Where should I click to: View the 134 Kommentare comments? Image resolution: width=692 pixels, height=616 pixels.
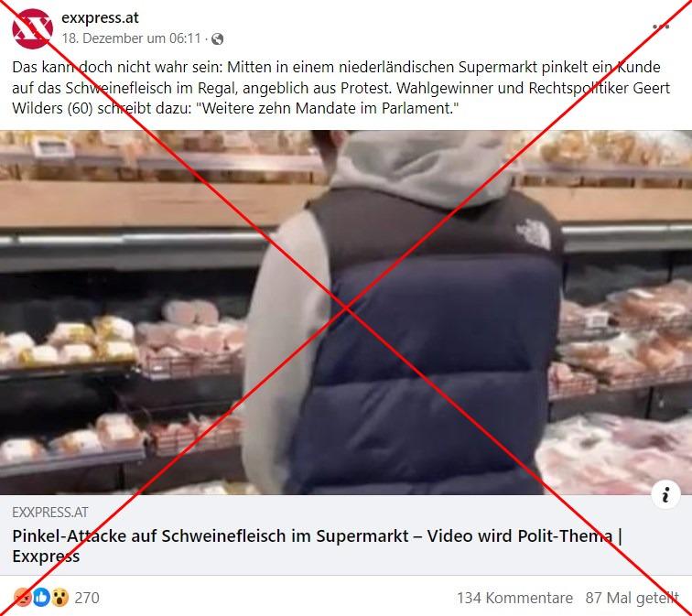click(514, 598)
